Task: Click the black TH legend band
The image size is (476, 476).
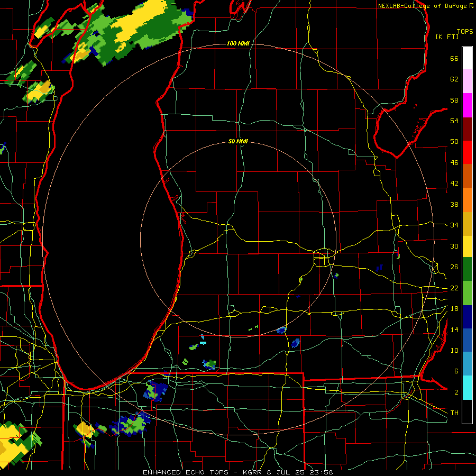Action: 467,411
